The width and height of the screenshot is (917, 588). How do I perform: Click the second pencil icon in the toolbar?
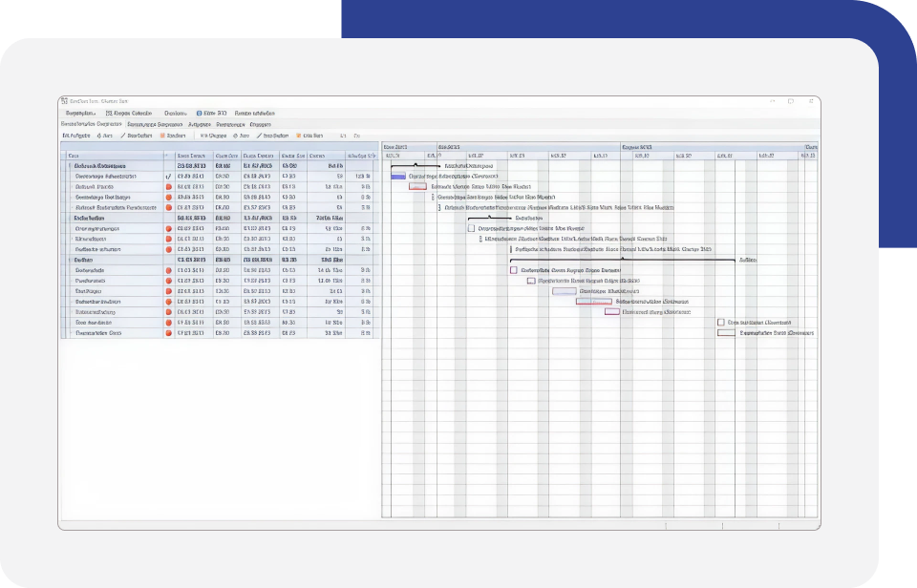259,136
